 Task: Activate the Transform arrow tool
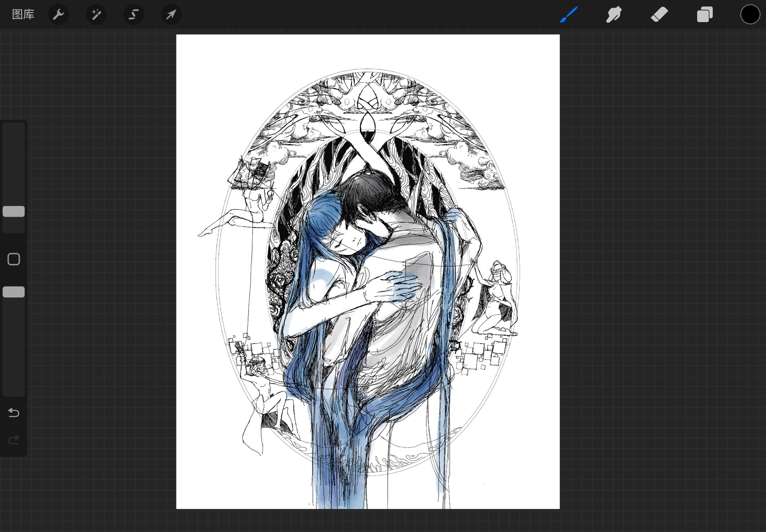point(171,15)
